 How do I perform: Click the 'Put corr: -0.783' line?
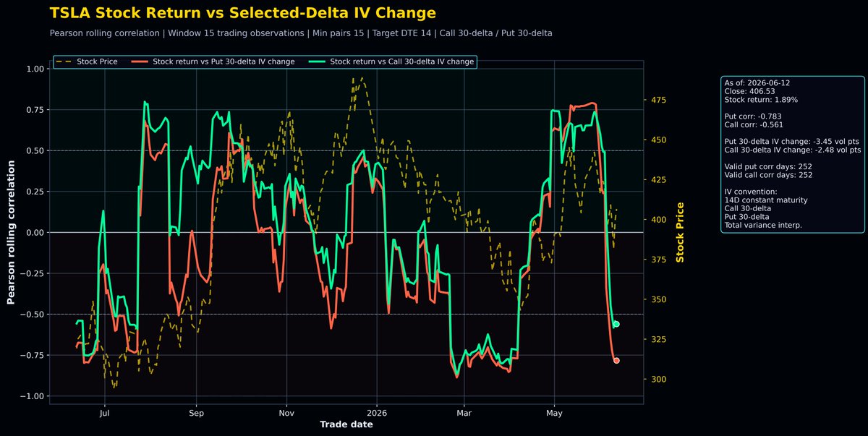tap(752, 116)
